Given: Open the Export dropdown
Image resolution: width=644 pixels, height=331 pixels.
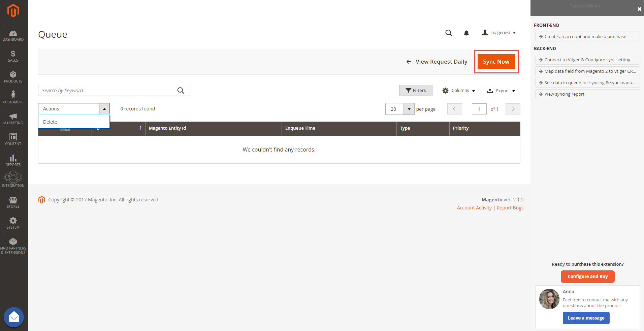Looking at the screenshot, I should [501, 91].
